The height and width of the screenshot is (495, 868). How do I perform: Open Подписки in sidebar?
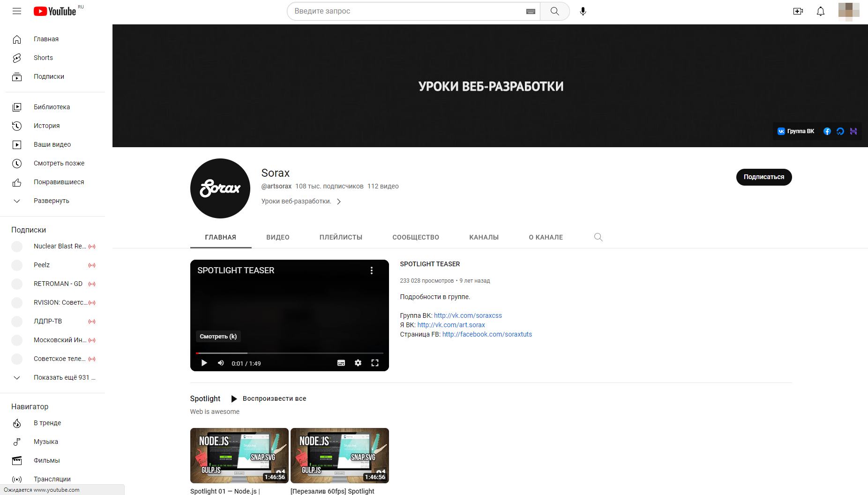click(52, 76)
